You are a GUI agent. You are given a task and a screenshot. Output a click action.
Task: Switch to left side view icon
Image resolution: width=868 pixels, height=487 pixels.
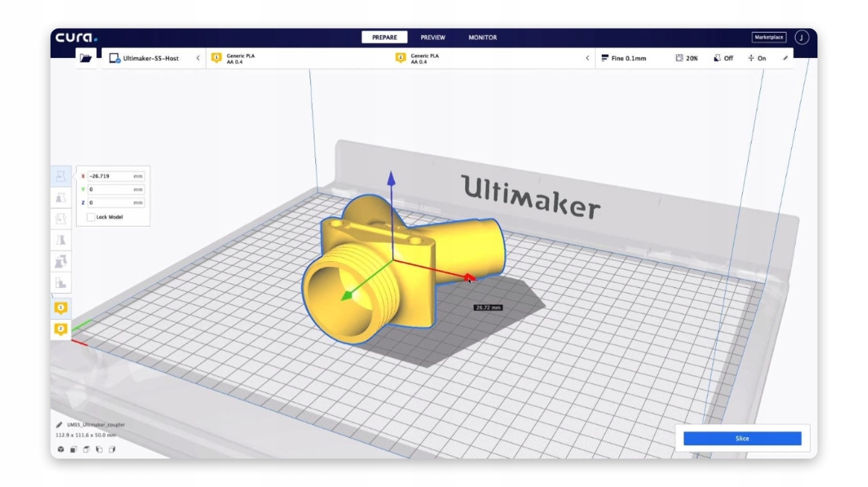pyautogui.click(x=99, y=449)
